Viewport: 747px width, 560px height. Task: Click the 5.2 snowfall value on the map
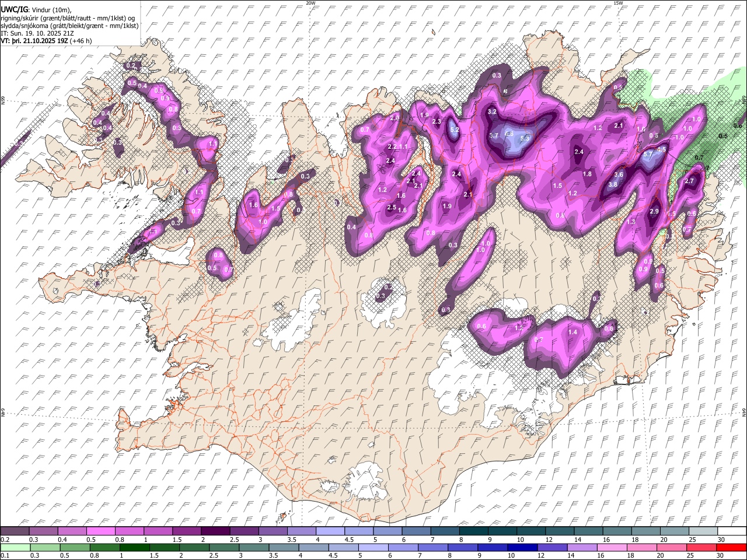pyautogui.click(x=455, y=129)
